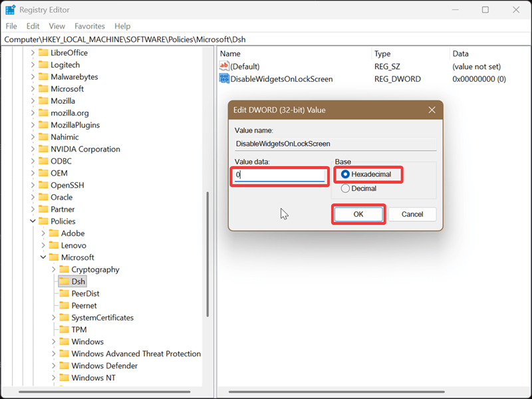Image resolution: width=532 pixels, height=399 pixels.
Task: Select the ODBC folder icon
Action: click(43, 161)
